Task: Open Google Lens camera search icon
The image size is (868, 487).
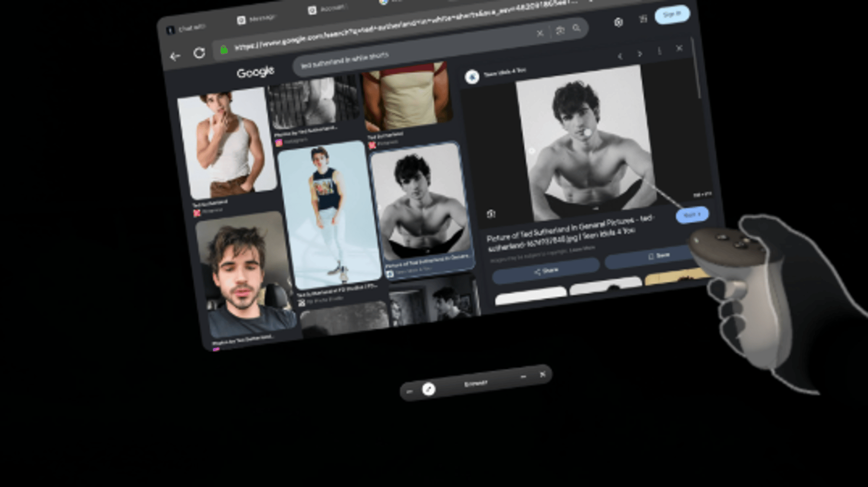Action: [x=560, y=31]
